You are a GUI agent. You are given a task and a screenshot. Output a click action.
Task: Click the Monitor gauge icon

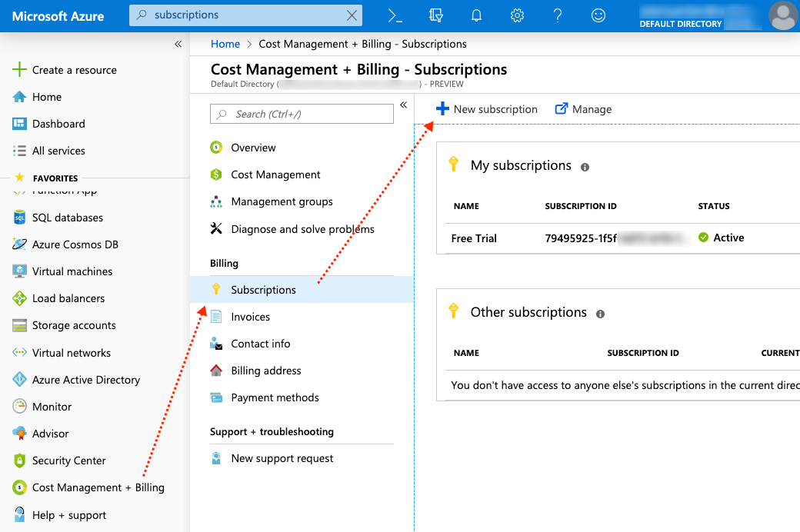pos(19,407)
